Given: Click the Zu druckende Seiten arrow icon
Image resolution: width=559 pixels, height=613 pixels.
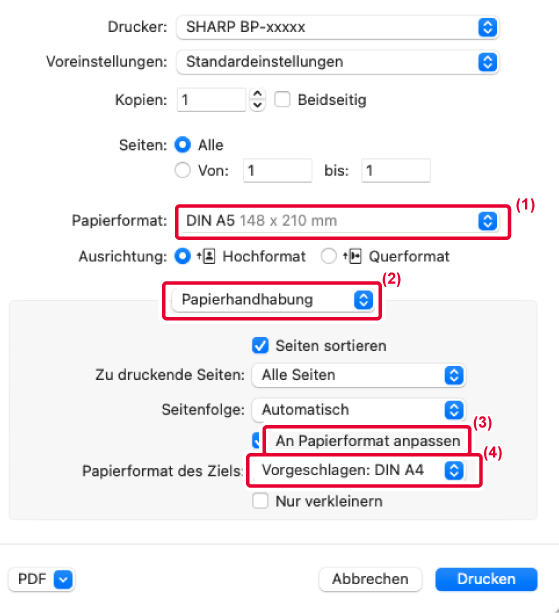Looking at the screenshot, I should (454, 375).
